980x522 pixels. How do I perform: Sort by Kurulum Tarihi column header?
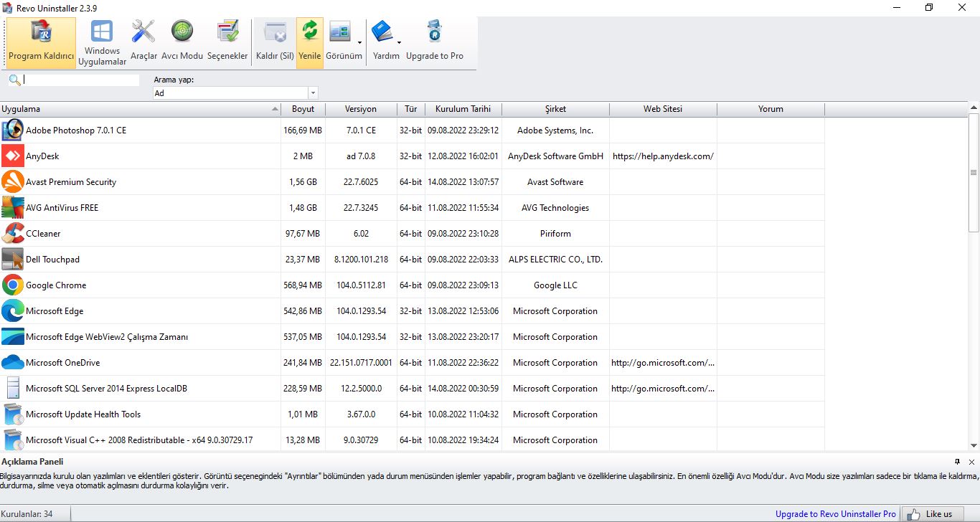[463, 109]
